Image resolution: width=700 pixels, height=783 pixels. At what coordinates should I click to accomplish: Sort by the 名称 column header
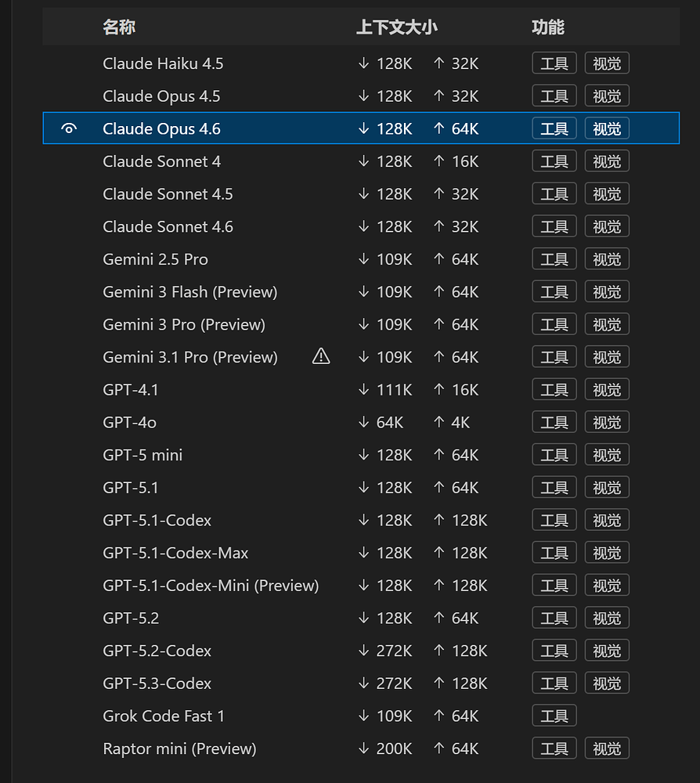(119, 27)
